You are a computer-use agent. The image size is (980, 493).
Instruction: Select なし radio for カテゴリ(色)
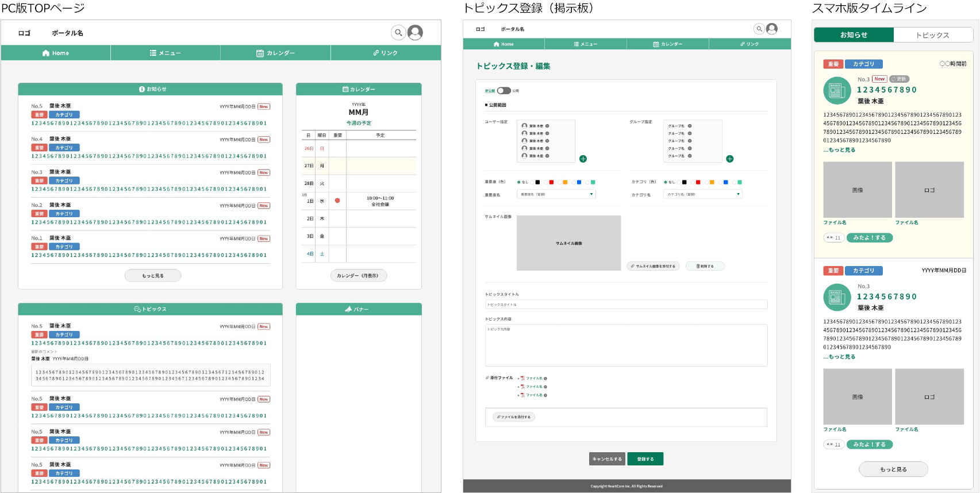coord(666,182)
